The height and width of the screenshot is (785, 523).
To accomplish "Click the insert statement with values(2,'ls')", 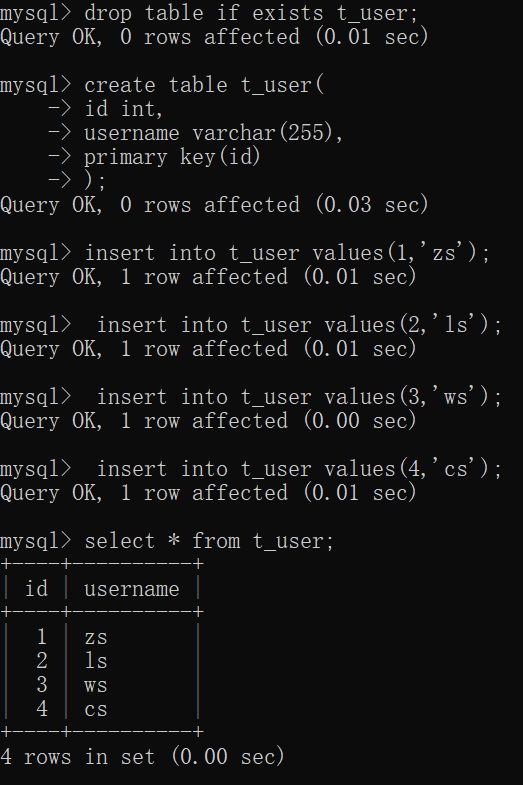I will pyautogui.click(x=299, y=325).
